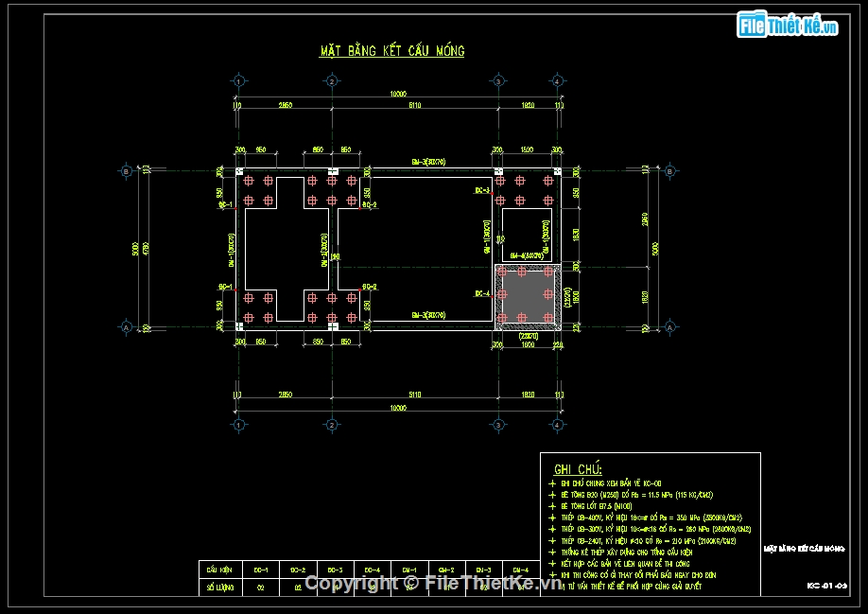The height and width of the screenshot is (614, 868).
Task: Select the right axis A grid bubble
Action: (x=669, y=327)
